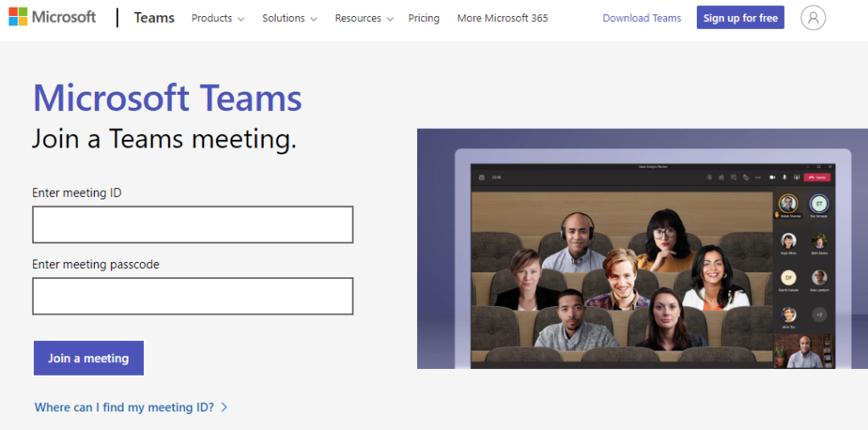Screen dimensions: 868x430
Task: Focus the Enter meeting passcode field
Action: [x=192, y=296]
